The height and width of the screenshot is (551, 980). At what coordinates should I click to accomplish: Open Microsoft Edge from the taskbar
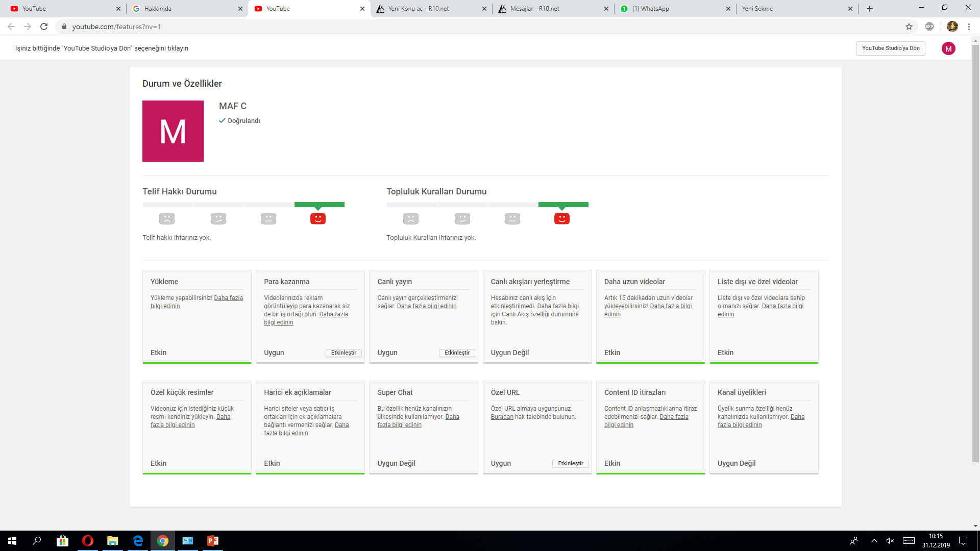(138, 541)
